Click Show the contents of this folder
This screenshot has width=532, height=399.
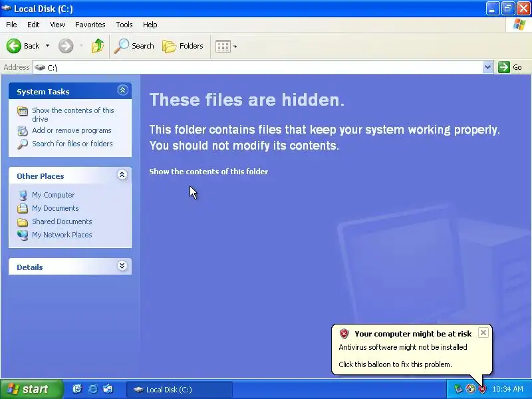[209, 172]
